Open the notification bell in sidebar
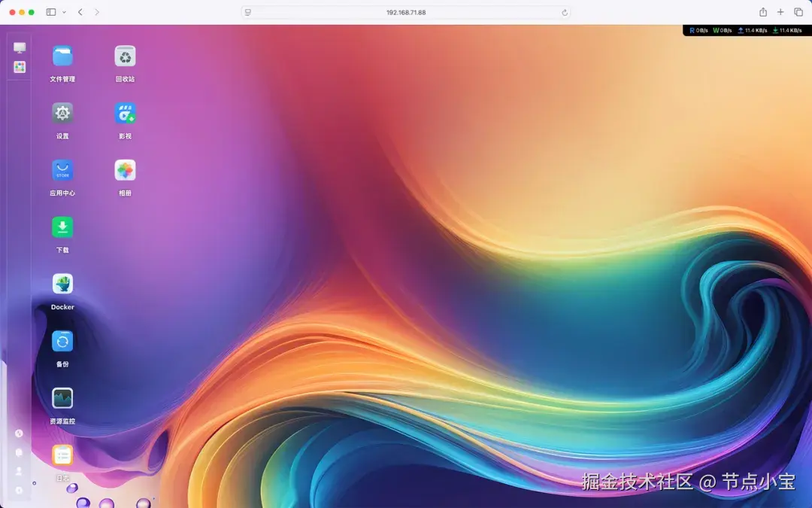 tap(19, 452)
